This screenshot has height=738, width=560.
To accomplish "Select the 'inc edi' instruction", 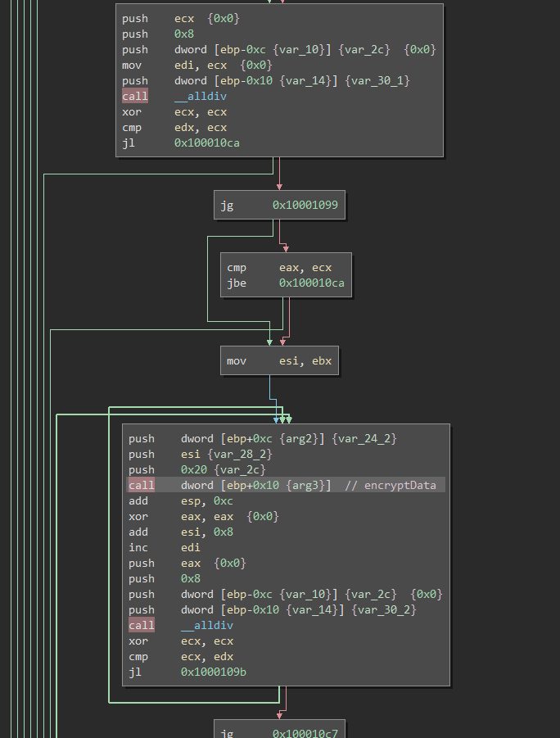I will click(165, 547).
